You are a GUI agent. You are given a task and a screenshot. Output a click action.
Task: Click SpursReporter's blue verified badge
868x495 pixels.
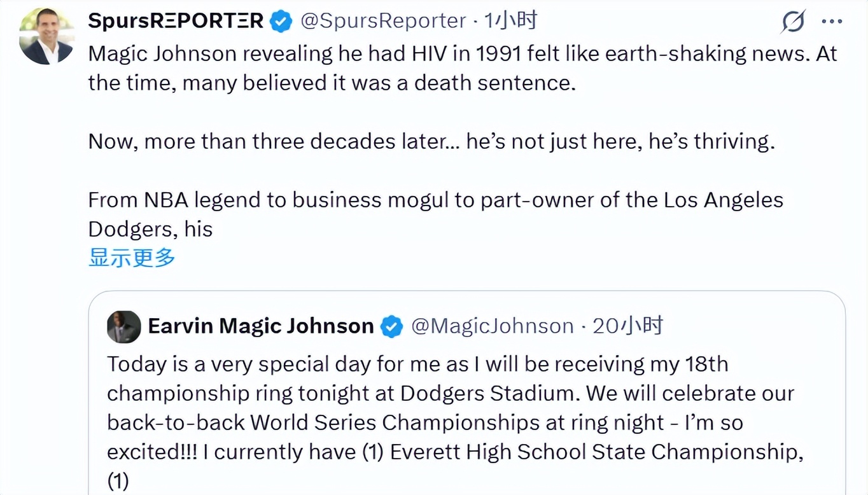(281, 22)
